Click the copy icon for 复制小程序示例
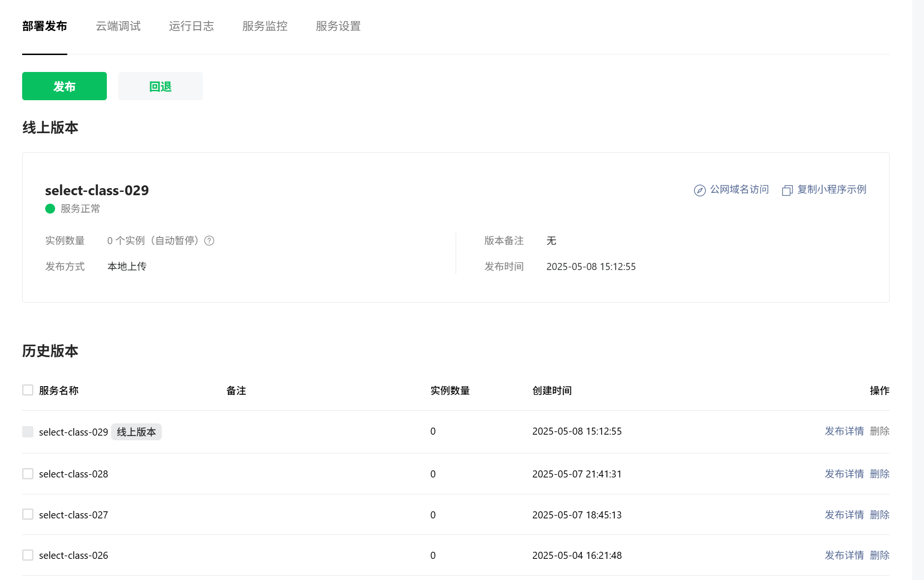924x580 pixels. click(x=787, y=190)
